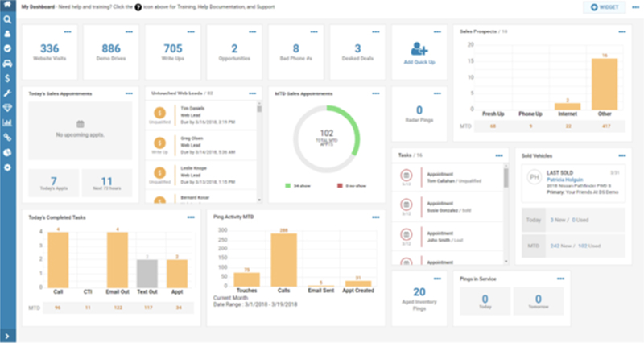The height and width of the screenshot is (343, 644).
Task: Open 0 Radar Pings count
Action: [419, 110]
